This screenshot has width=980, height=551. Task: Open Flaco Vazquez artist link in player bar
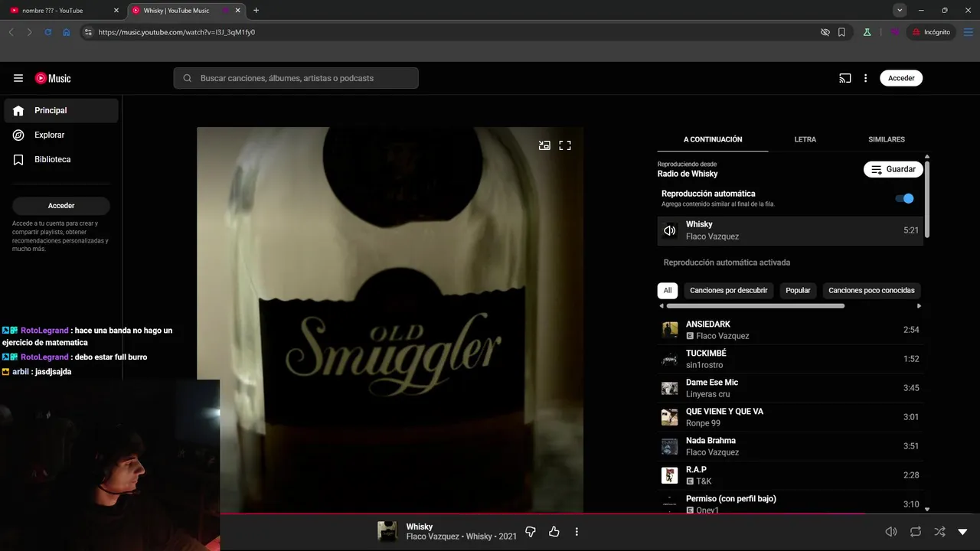432,536
